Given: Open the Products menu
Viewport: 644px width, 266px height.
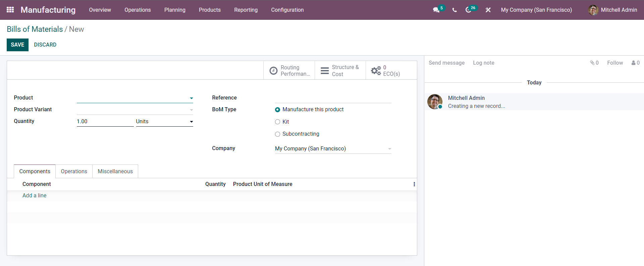Looking at the screenshot, I should (210, 10).
